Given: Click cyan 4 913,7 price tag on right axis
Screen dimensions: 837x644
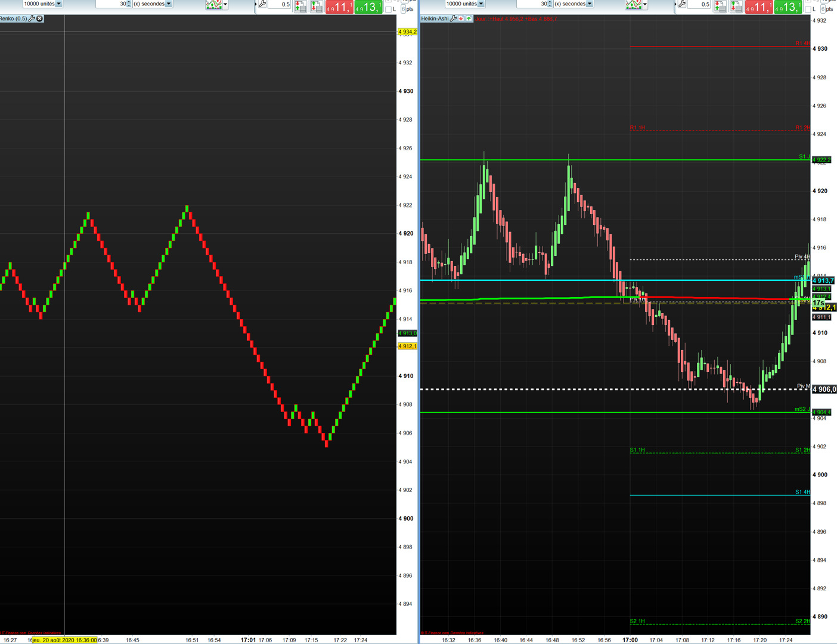Looking at the screenshot, I should pyautogui.click(x=823, y=280).
